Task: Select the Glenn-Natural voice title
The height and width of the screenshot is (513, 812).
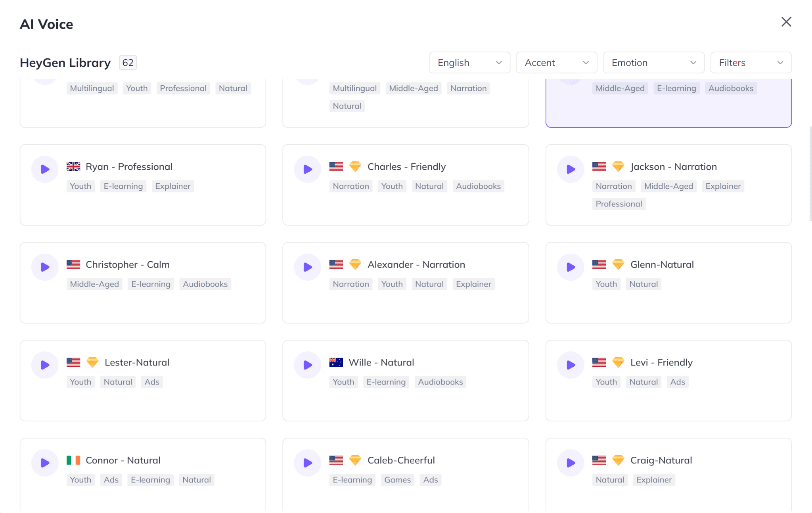Action: (x=662, y=264)
